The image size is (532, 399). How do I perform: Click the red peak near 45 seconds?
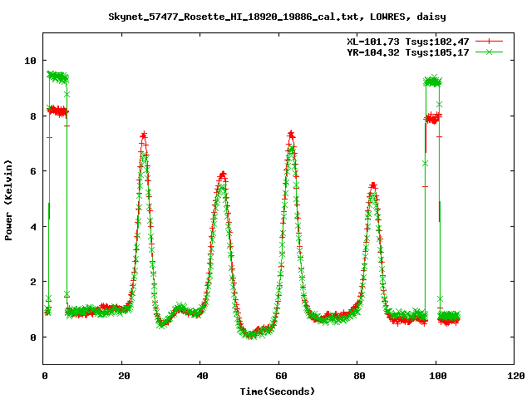223,175
